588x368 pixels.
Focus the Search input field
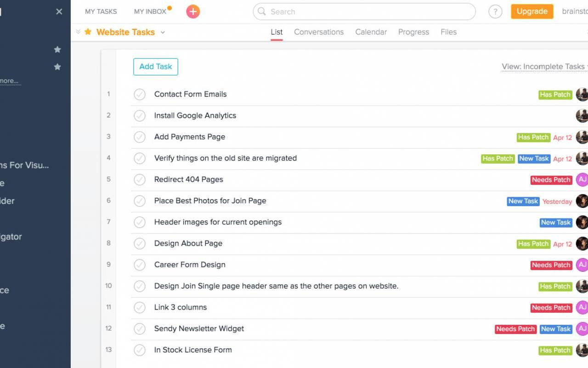(x=367, y=11)
